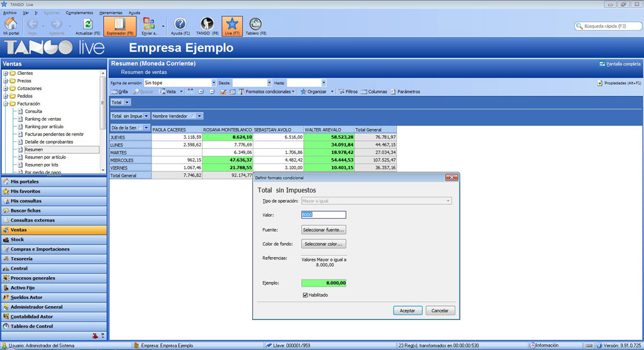This screenshot has height=350, width=644.
Task: Open Propiedades (Alt+F1) panel
Action: tap(619, 83)
